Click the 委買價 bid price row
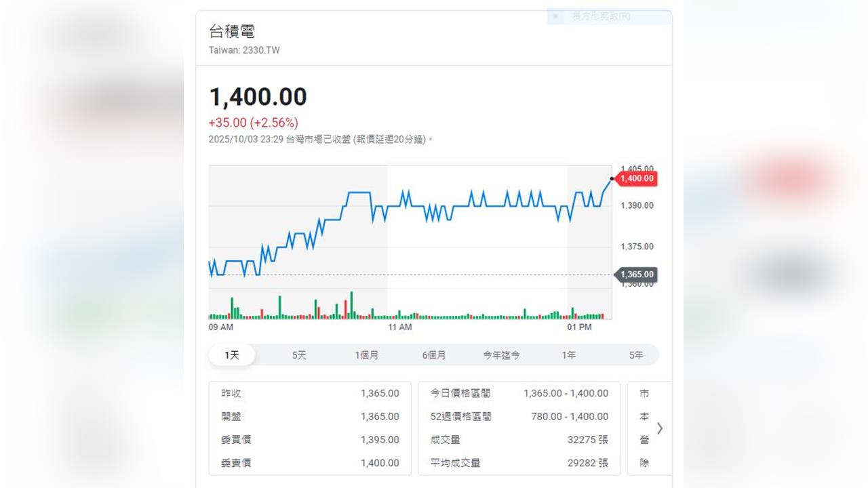This screenshot has width=868, height=488. pyautogui.click(x=310, y=439)
